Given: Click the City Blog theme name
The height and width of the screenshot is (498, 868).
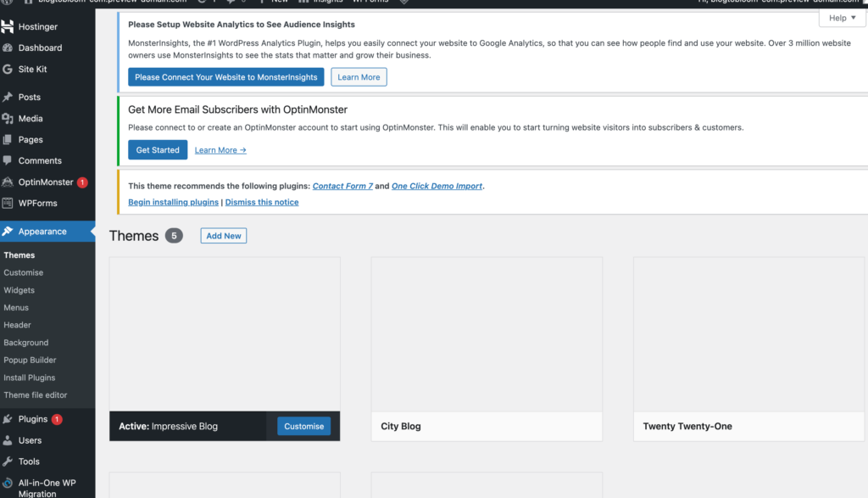Looking at the screenshot, I should tap(401, 426).
